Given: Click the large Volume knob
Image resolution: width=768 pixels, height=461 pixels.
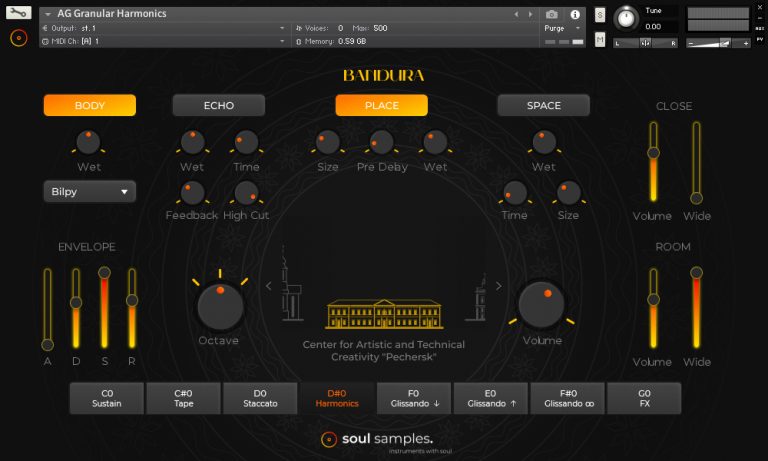Looking at the screenshot, I should (541, 305).
